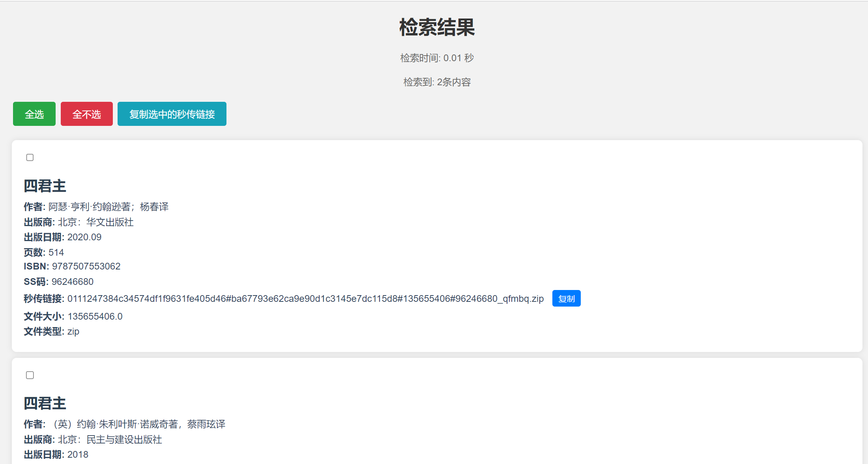
Task: Click publication date 2020.09
Action: pyautogui.click(x=84, y=237)
